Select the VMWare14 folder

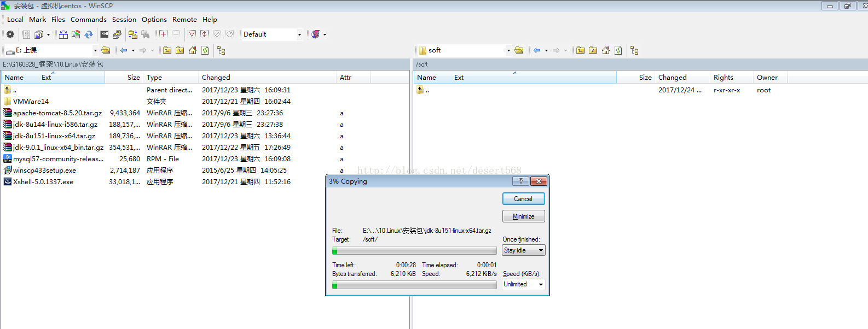pos(31,102)
